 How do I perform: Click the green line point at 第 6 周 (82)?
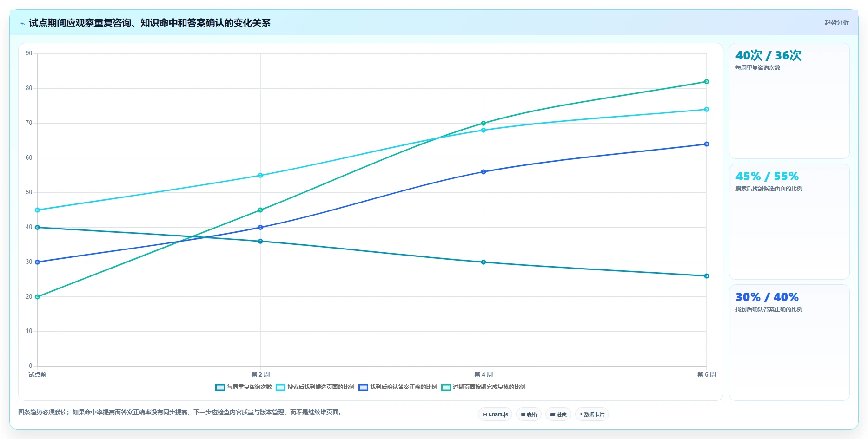pyautogui.click(x=706, y=82)
